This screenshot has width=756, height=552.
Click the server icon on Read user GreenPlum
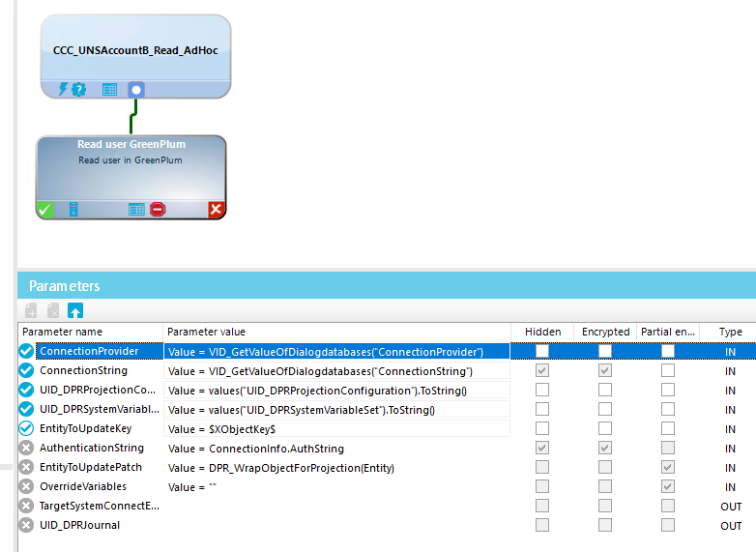[73, 209]
